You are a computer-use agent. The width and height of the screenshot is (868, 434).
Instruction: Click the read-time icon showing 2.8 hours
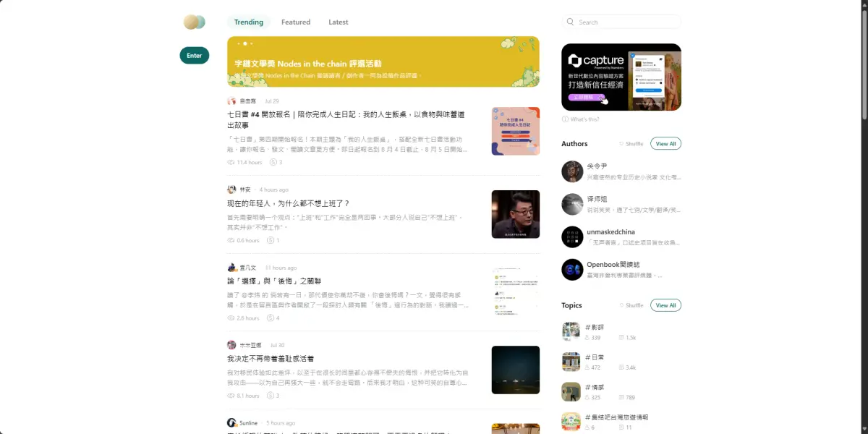coord(231,318)
